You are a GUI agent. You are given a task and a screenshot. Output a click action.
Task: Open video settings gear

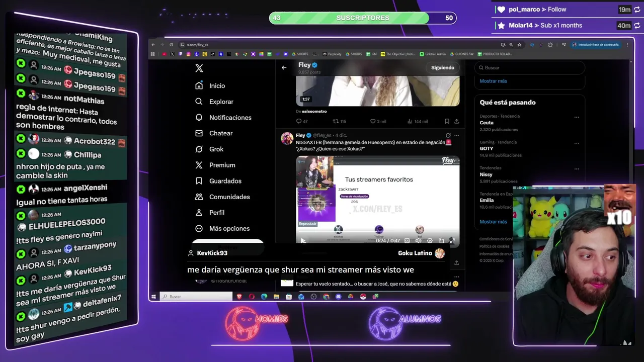tap(430, 241)
